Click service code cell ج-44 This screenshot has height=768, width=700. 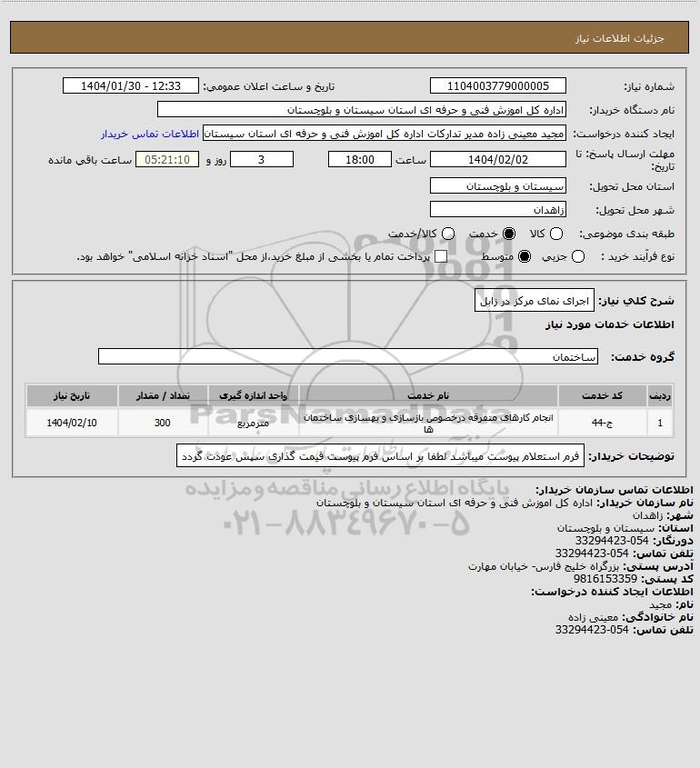602,423
